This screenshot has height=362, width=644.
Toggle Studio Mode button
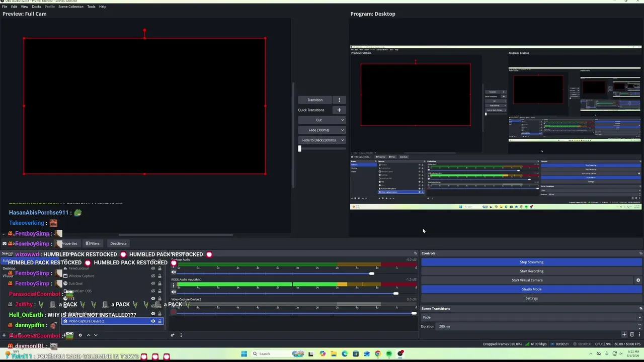click(x=531, y=289)
